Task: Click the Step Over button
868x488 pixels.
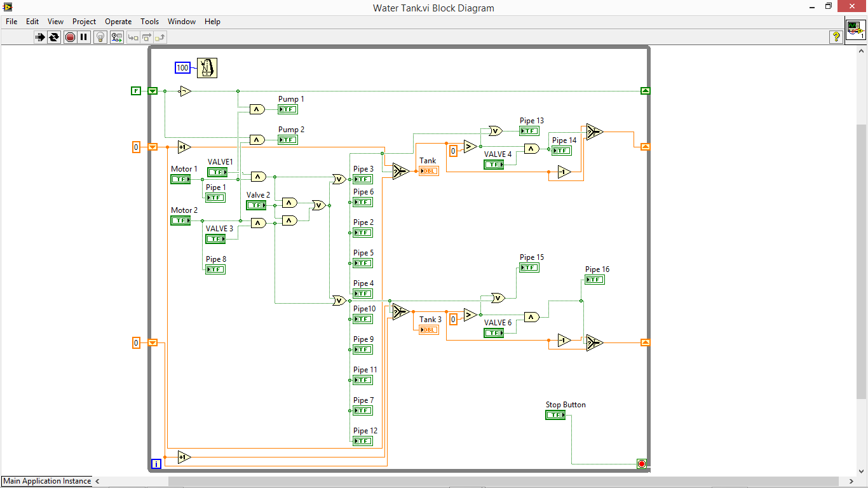Action: (x=146, y=37)
